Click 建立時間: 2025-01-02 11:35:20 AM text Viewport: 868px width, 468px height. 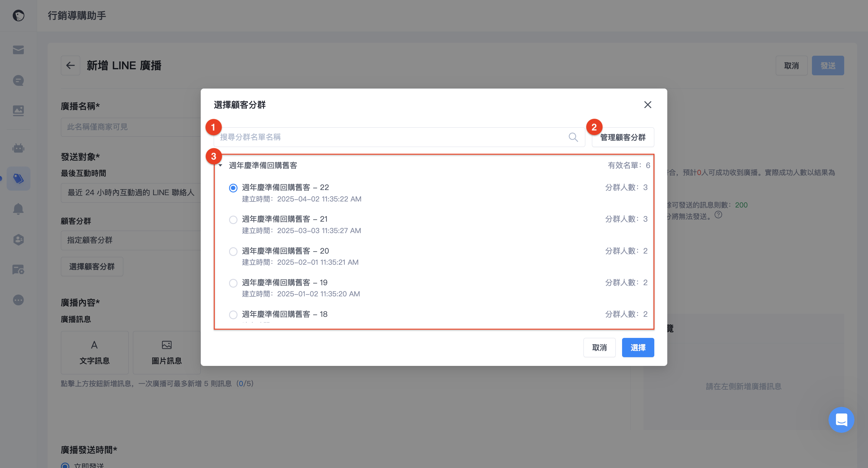click(x=301, y=294)
